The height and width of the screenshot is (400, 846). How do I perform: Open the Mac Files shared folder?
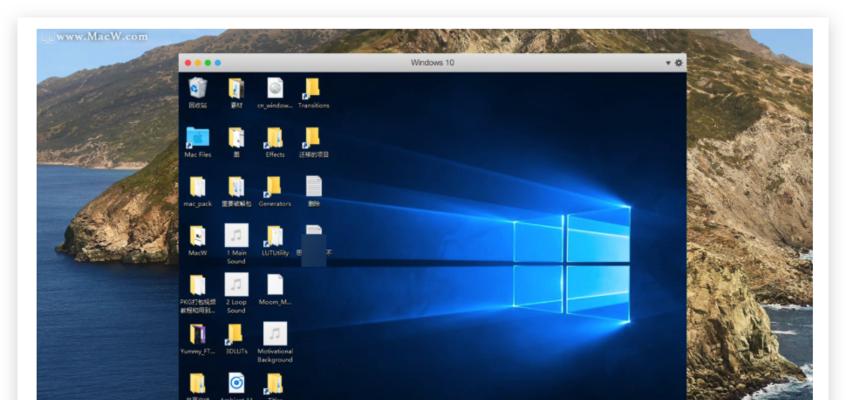tap(197, 142)
